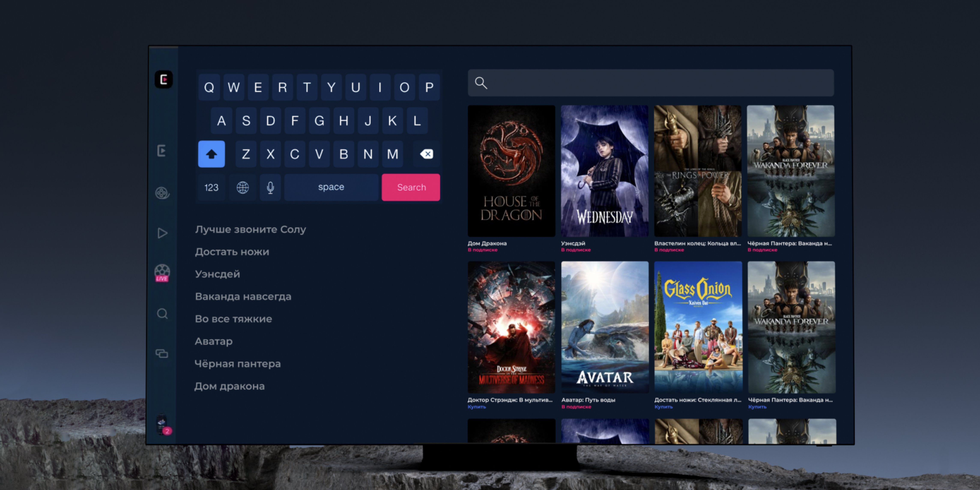
Task: Open the LIVE channels sidebar icon
Action: tap(162, 273)
